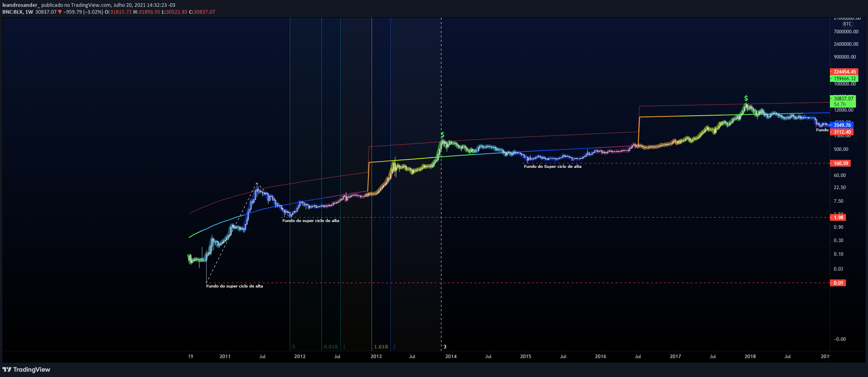
Task: Click the red down-triangle next to price change
Action: [x=60, y=12]
